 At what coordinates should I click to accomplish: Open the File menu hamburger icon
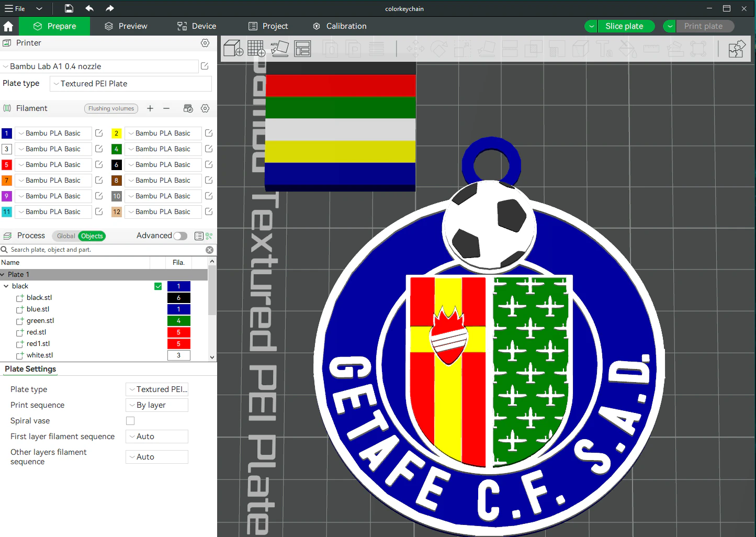click(x=9, y=8)
